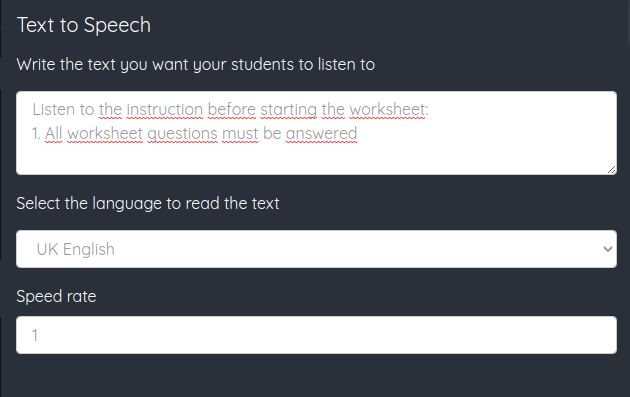Screen dimensions: 630x397
Task: Place cursor on the word 'answered'
Action: click(x=321, y=133)
